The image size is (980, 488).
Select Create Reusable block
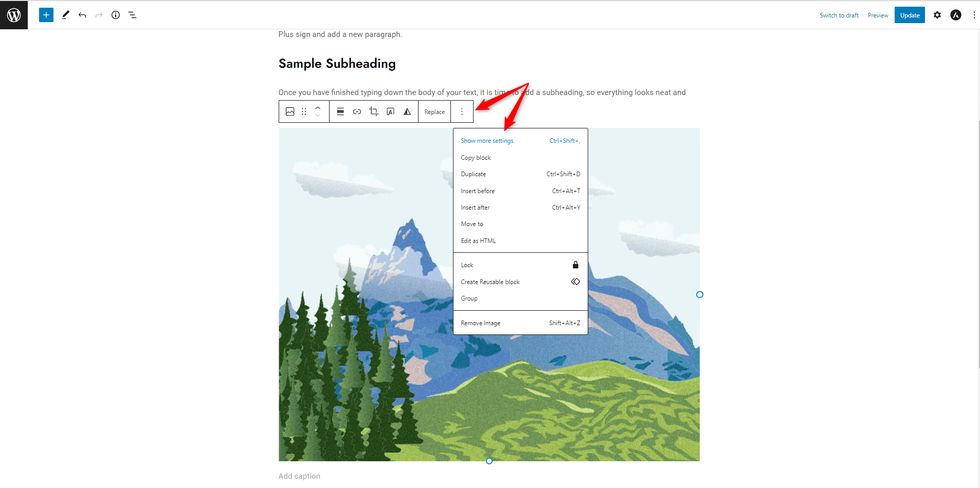(x=520, y=282)
